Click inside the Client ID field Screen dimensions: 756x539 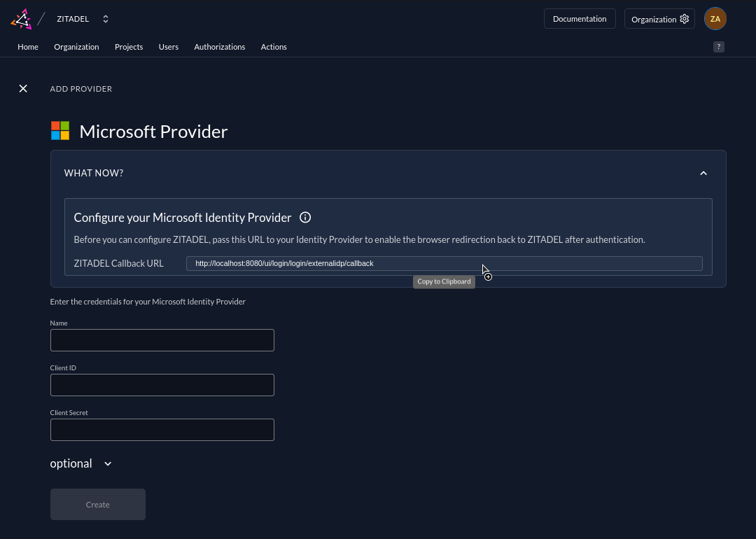coord(162,384)
